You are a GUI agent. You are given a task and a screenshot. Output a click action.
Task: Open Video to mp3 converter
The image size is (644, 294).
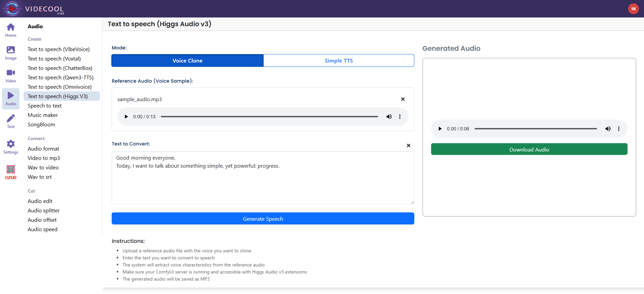coord(44,158)
